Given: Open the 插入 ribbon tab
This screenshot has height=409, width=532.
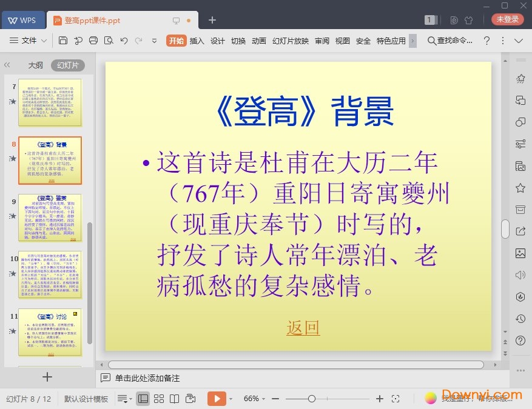Looking at the screenshot, I should pyautogui.click(x=197, y=41).
